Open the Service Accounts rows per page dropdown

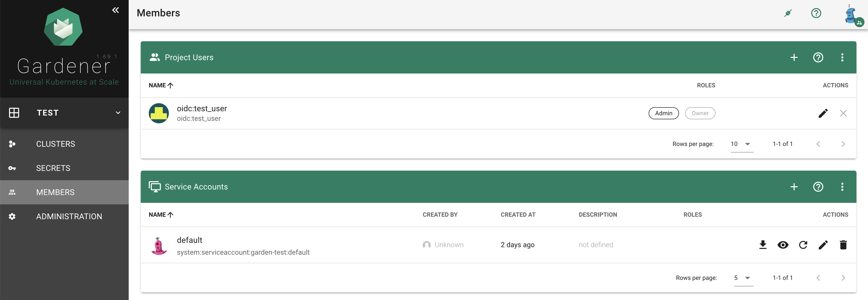click(742, 278)
